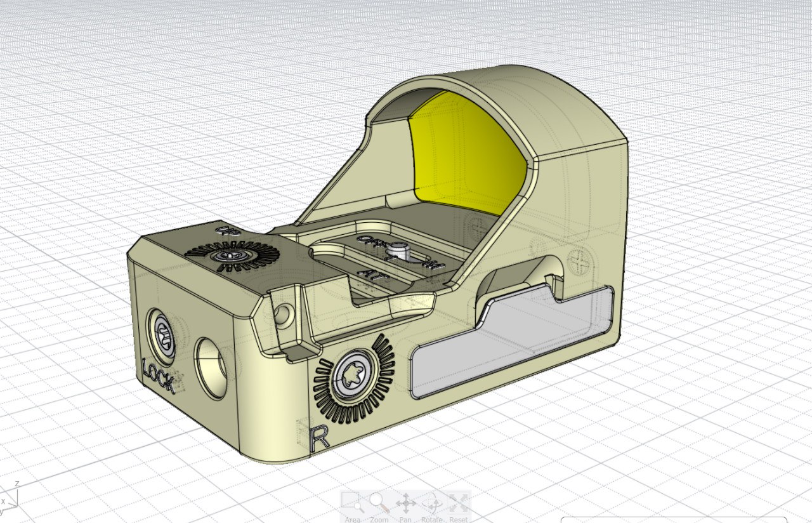Select the AT label on the switch plate

click(x=372, y=274)
